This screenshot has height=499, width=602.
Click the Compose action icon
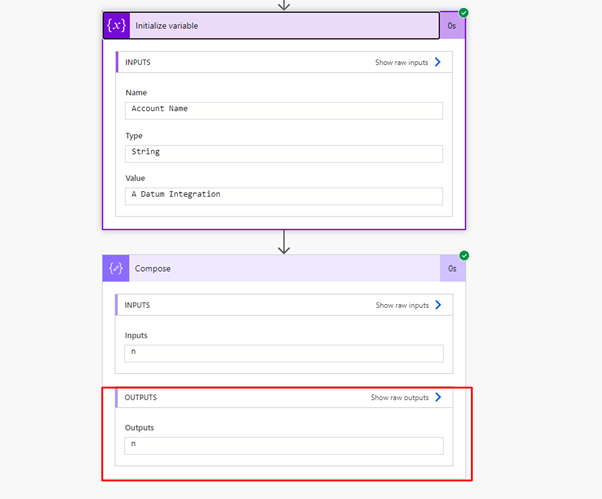(x=116, y=268)
